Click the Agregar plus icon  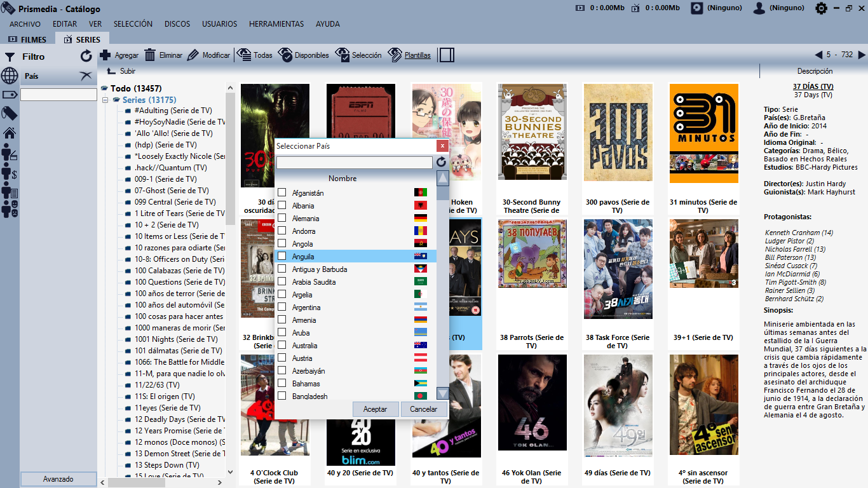tap(105, 55)
